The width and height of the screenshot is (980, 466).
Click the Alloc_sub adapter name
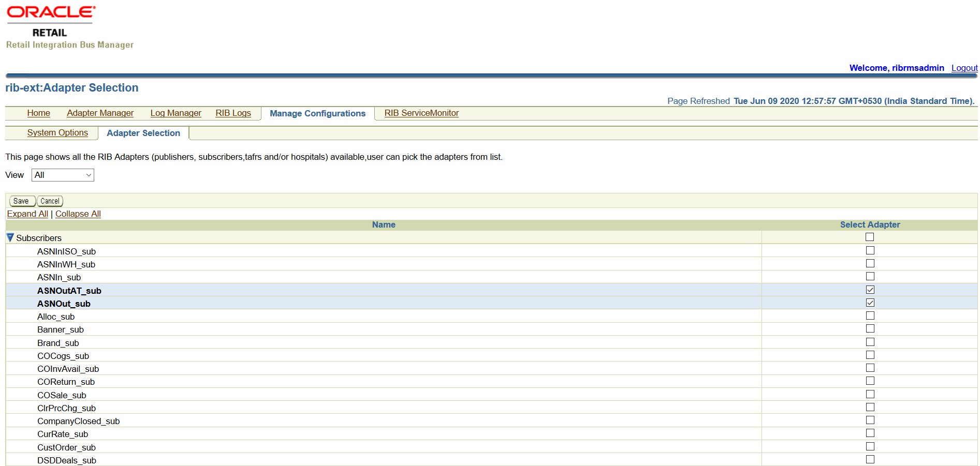point(56,317)
